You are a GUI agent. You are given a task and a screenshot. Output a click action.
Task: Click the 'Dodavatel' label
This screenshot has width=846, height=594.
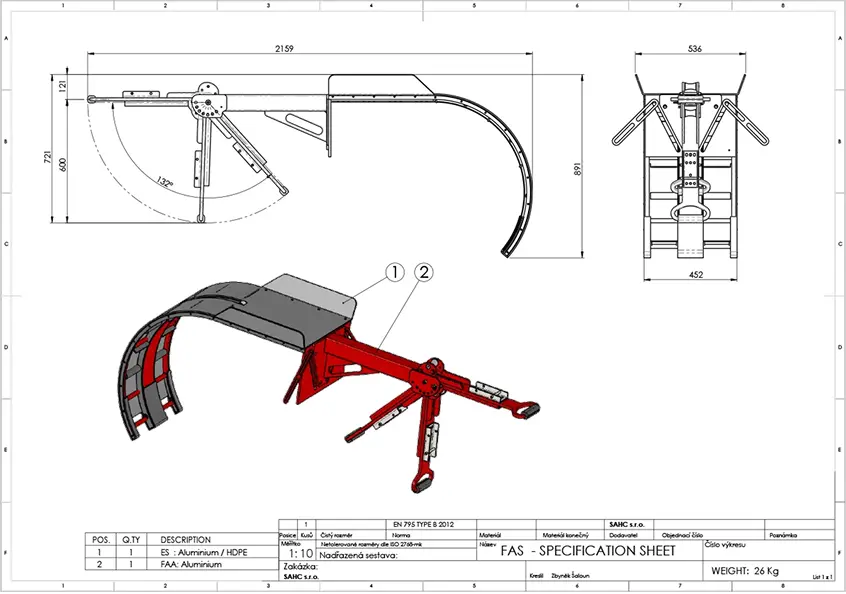tap(623, 535)
